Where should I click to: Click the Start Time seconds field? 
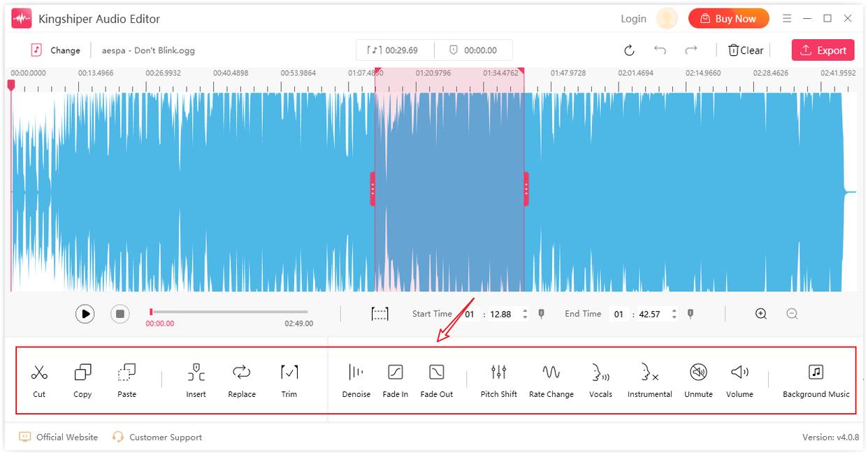(500, 315)
